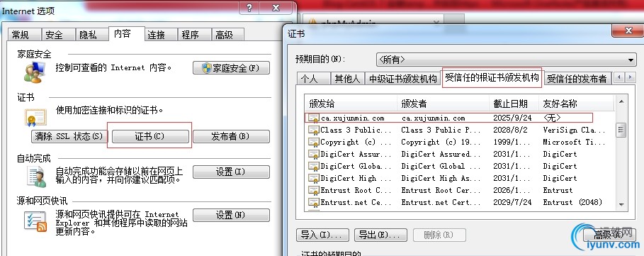644x256 pixels.
Task: Select DigiCert Assur... certificate entry
Action: click(x=356, y=154)
